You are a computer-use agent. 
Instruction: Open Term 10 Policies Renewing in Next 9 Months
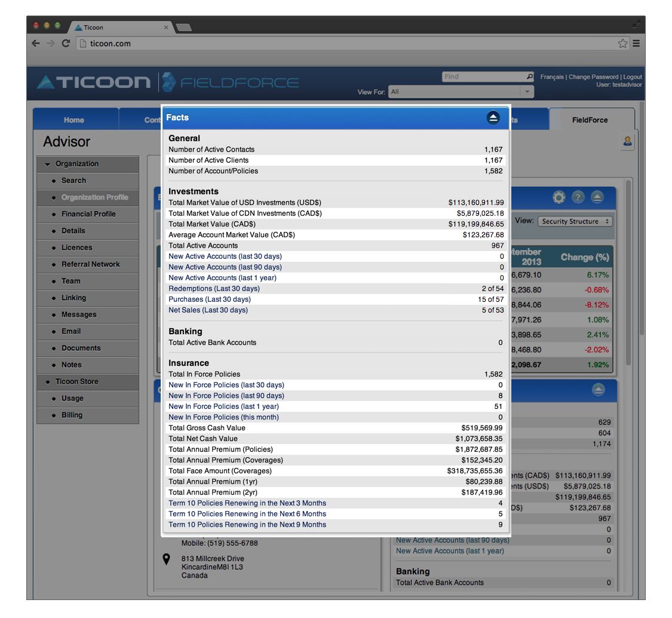[x=247, y=525]
